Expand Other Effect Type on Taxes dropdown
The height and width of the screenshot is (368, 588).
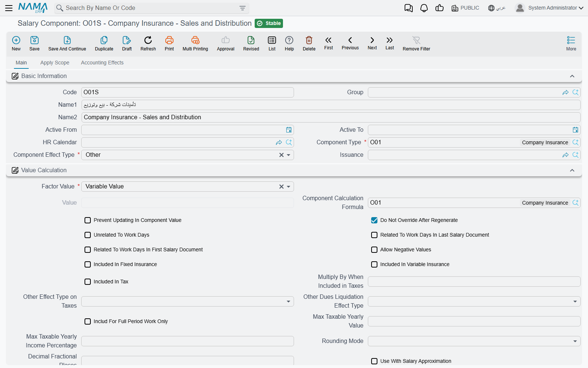(x=288, y=301)
